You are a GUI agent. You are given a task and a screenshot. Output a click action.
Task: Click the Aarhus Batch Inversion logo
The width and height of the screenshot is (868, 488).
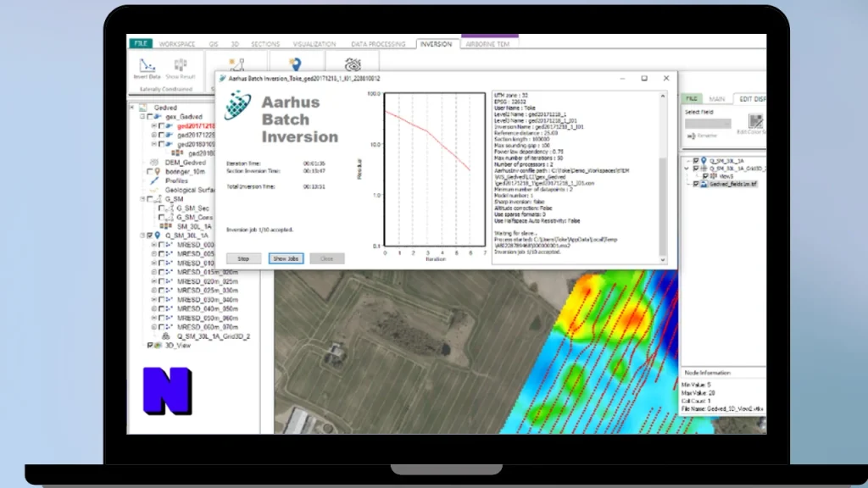pos(238,105)
